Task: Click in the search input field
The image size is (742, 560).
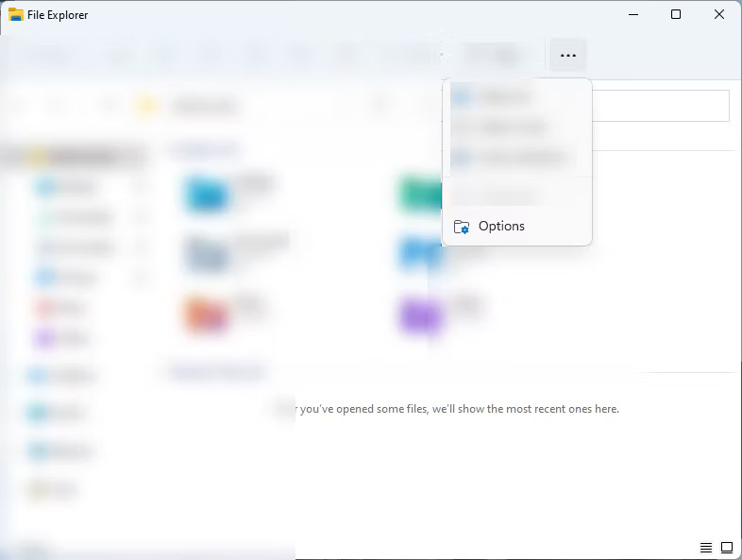Action: coord(661,106)
